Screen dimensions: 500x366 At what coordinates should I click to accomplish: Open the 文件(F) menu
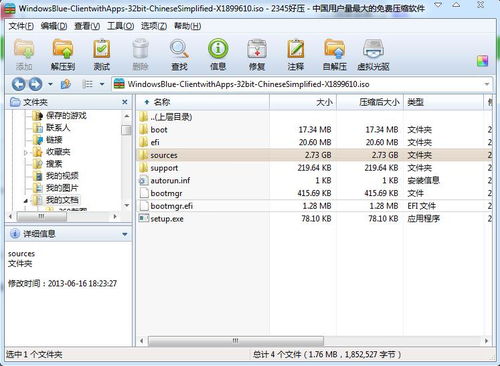(21, 26)
